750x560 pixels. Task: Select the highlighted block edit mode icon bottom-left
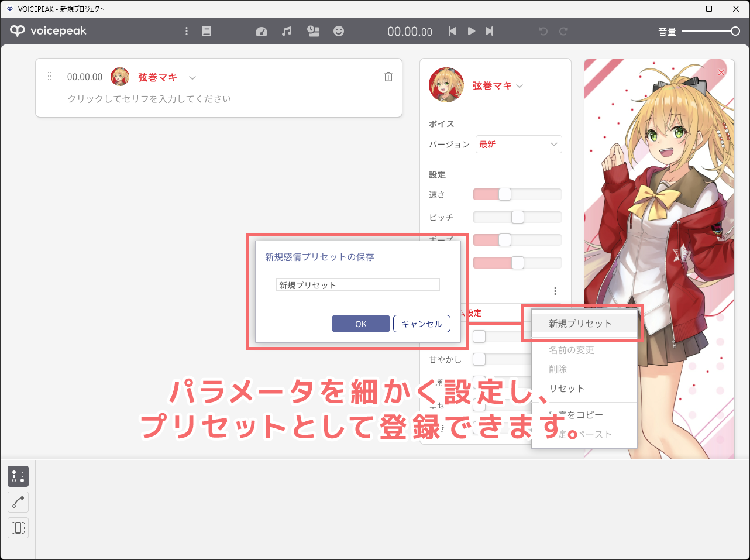18,476
